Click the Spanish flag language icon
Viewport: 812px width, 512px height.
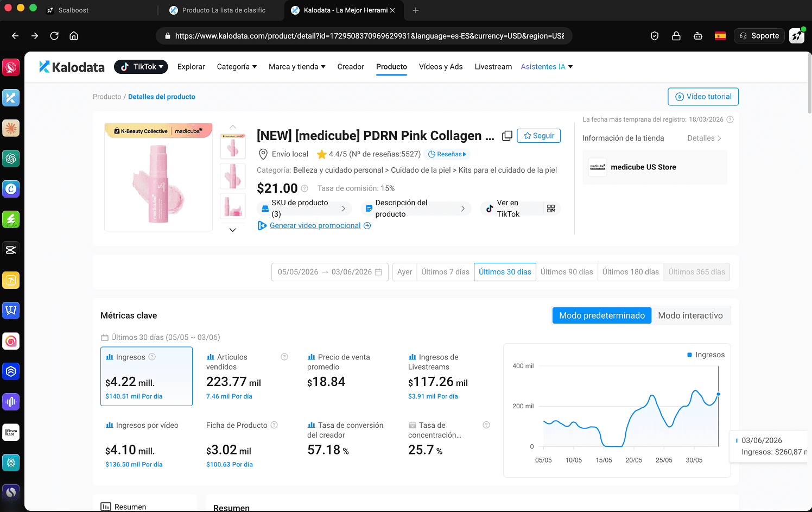point(720,36)
